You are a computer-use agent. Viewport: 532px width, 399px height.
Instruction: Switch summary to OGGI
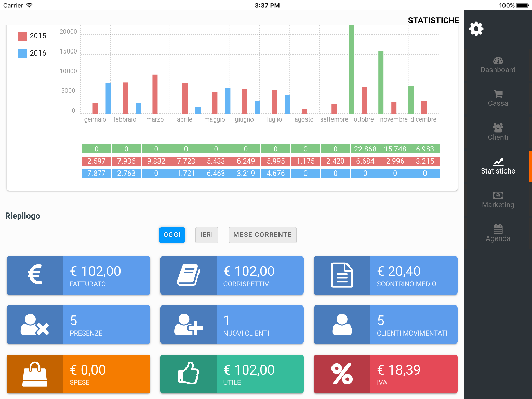point(172,235)
